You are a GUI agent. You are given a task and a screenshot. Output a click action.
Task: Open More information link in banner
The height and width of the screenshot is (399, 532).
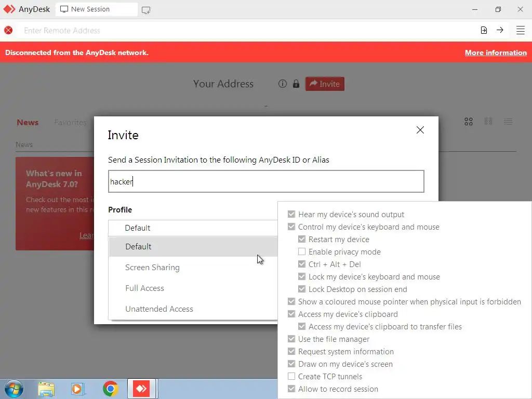[496, 52]
